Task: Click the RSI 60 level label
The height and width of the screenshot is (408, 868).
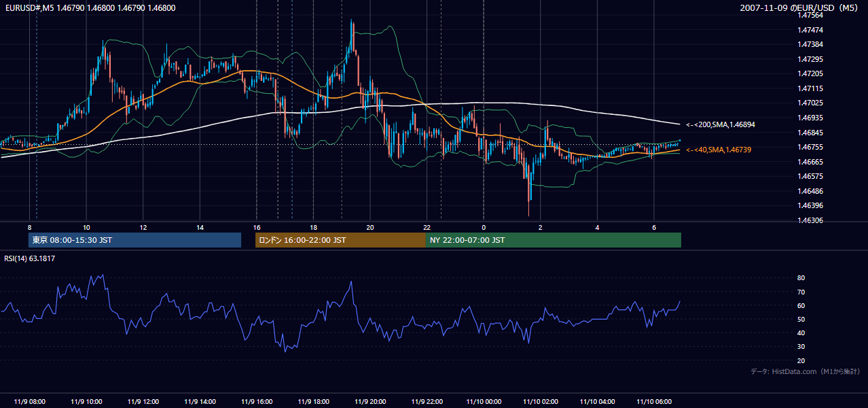Action: point(801,305)
